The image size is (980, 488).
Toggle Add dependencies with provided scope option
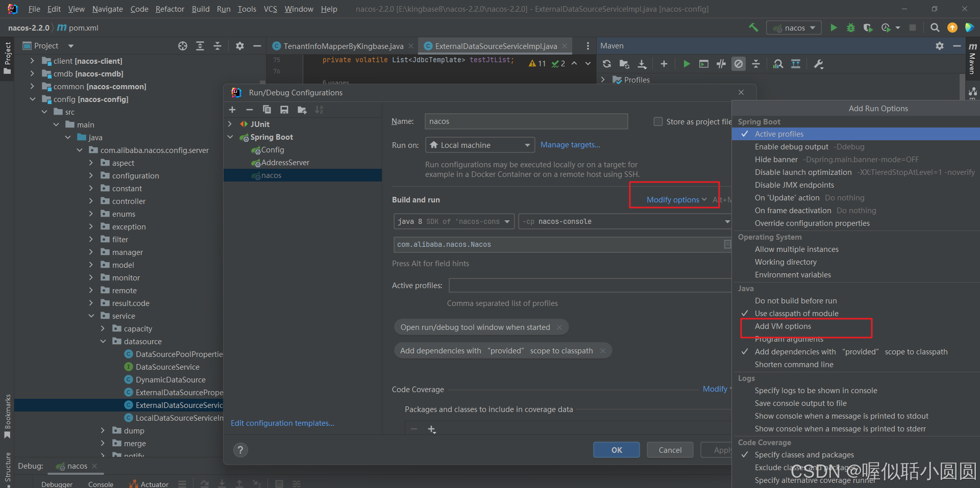pos(856,352)
